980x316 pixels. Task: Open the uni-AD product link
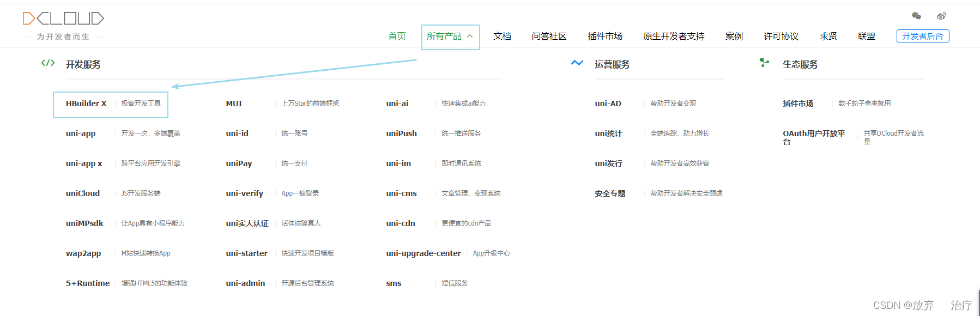pos(608,104)
